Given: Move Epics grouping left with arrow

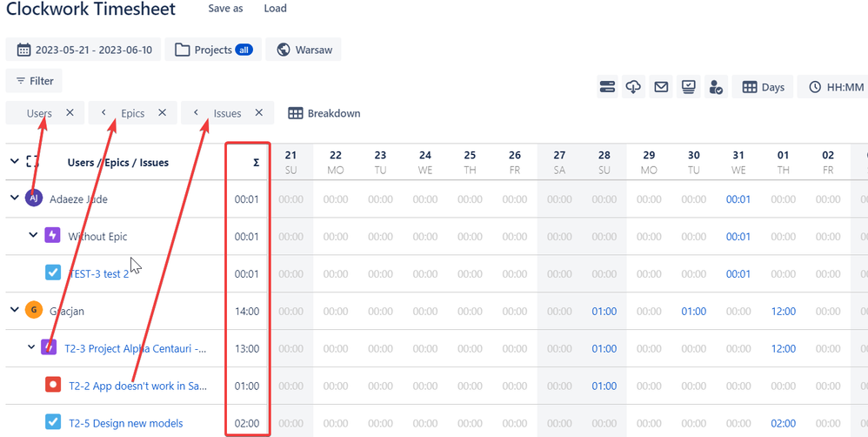Looking at the screenshot, I should point(103,112).
